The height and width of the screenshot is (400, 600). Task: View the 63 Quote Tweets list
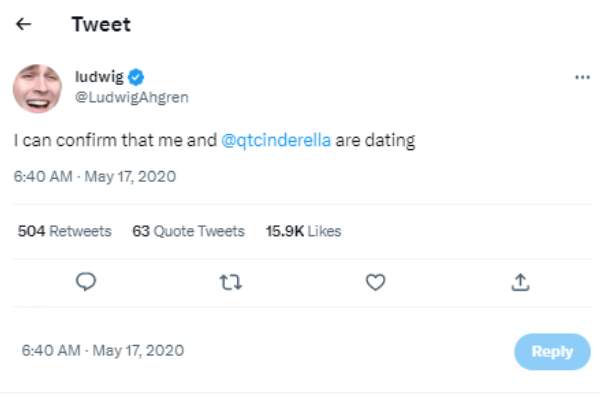[x=188, y=231]
